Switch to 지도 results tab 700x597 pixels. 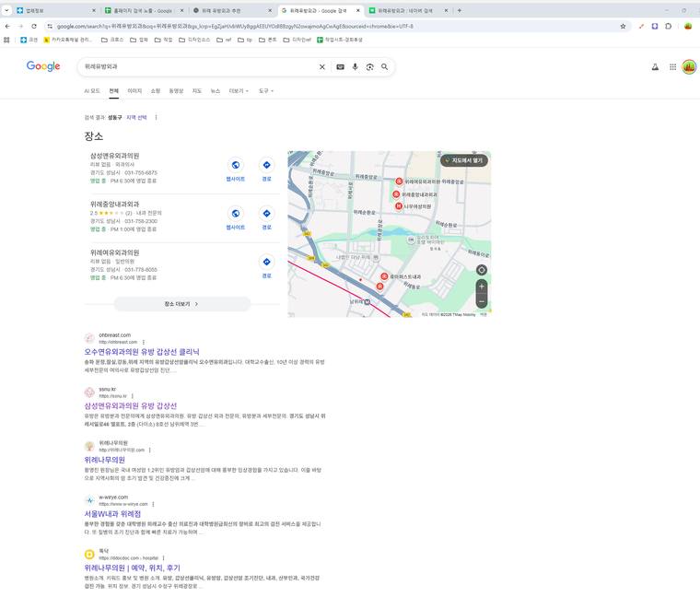coord(197,90)
